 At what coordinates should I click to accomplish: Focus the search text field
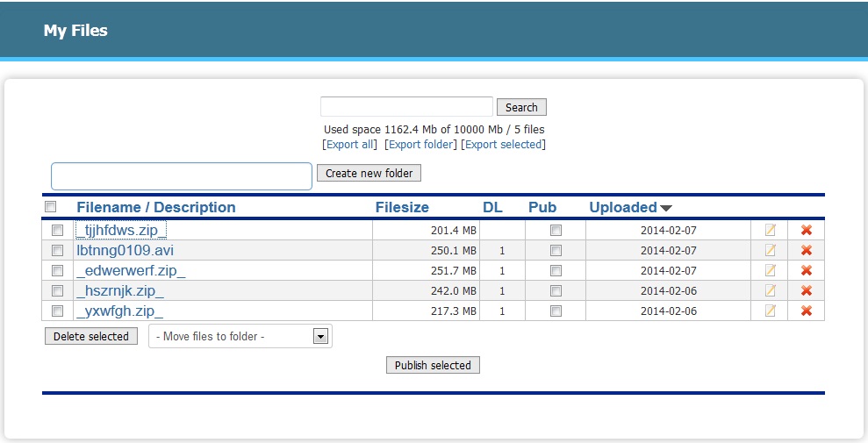tap(406, 107)
